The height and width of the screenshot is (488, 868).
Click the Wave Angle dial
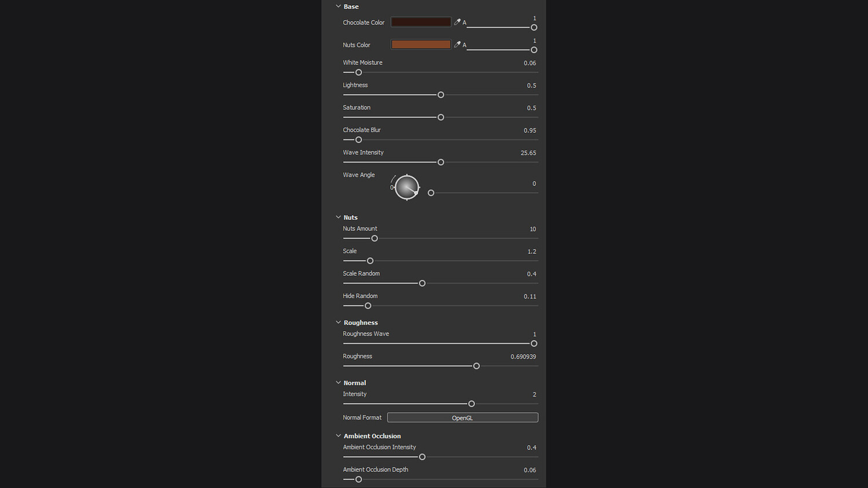[407, 187]
